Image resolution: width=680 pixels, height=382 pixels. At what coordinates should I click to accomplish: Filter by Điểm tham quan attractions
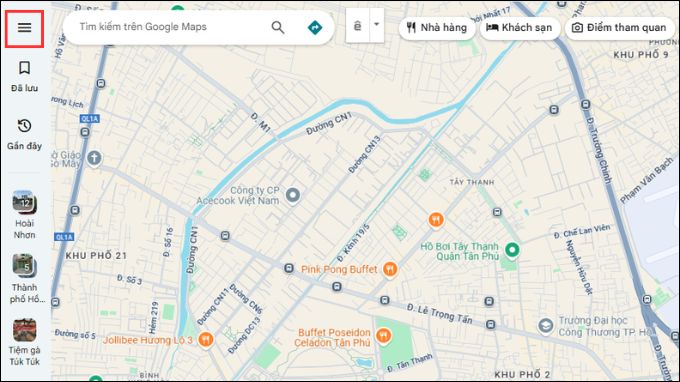coord(620,28)
